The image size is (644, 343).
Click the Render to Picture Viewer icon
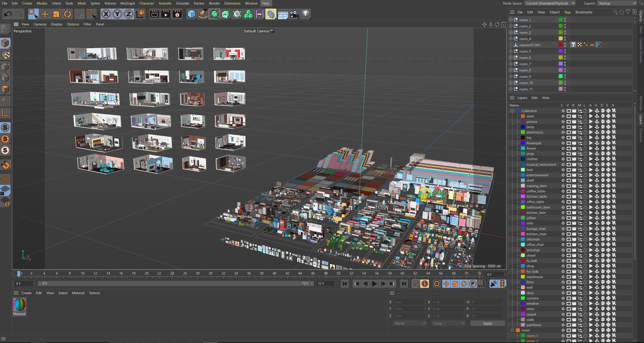tap(166, 14)
